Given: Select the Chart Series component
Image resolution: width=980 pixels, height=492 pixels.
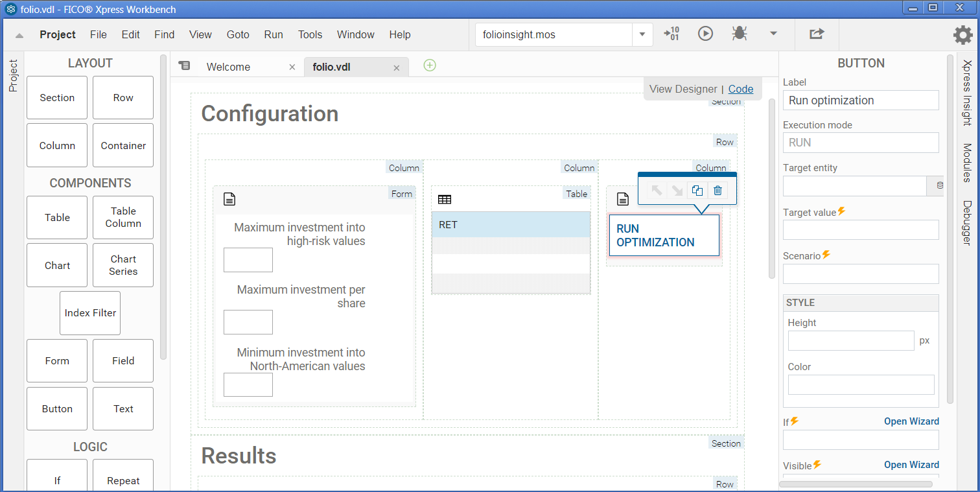Looking at the screenshot, I should (123, 265).
